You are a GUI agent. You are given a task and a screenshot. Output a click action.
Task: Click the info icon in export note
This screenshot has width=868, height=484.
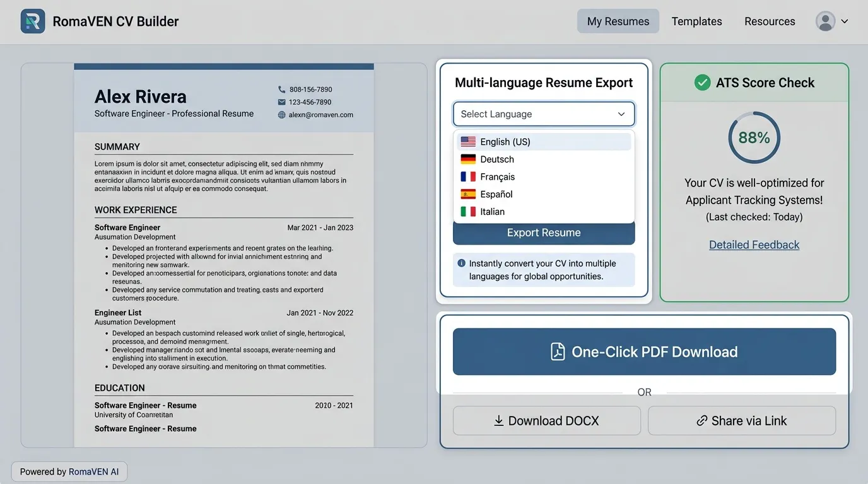[x=462, y=263]
